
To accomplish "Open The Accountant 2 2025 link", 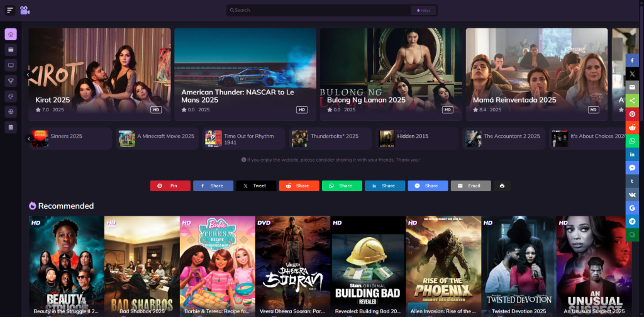I will pos(511,136).
